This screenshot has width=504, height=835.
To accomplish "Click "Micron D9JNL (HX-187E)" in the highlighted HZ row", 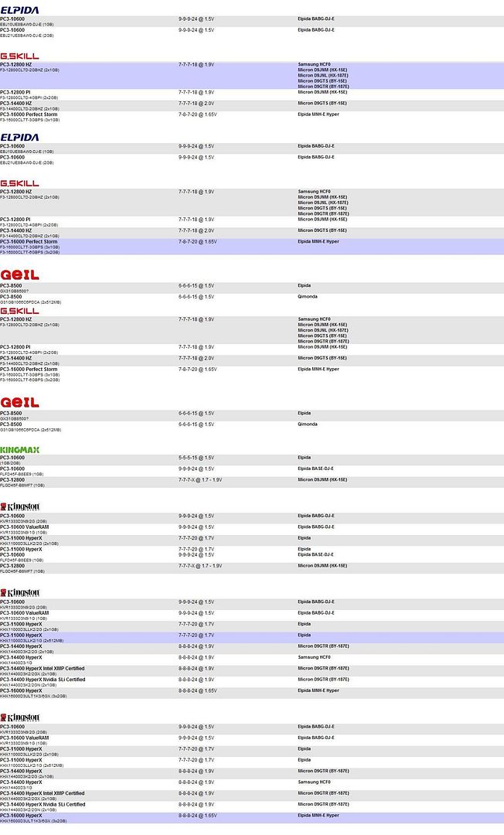I will click(x=323, y=76).
